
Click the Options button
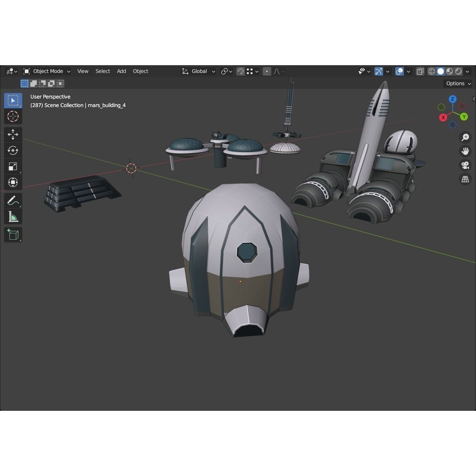[457, 83]
